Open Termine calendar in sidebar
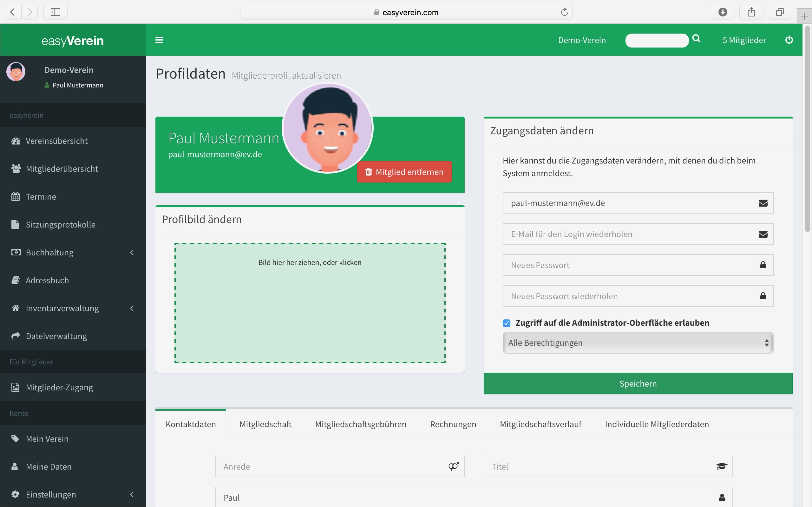This screenshot has height=507, width=812. pyautogui.click(x=41, y=196)
